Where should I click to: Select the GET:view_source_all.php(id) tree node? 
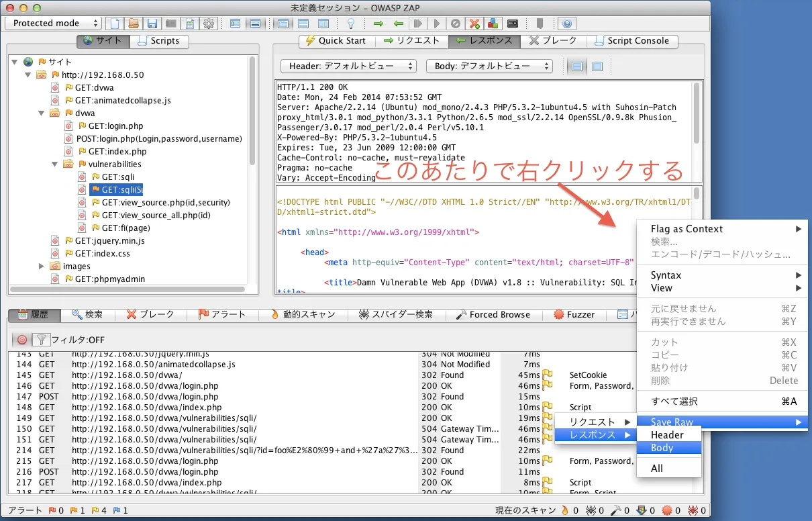click(x=156, y=216)
